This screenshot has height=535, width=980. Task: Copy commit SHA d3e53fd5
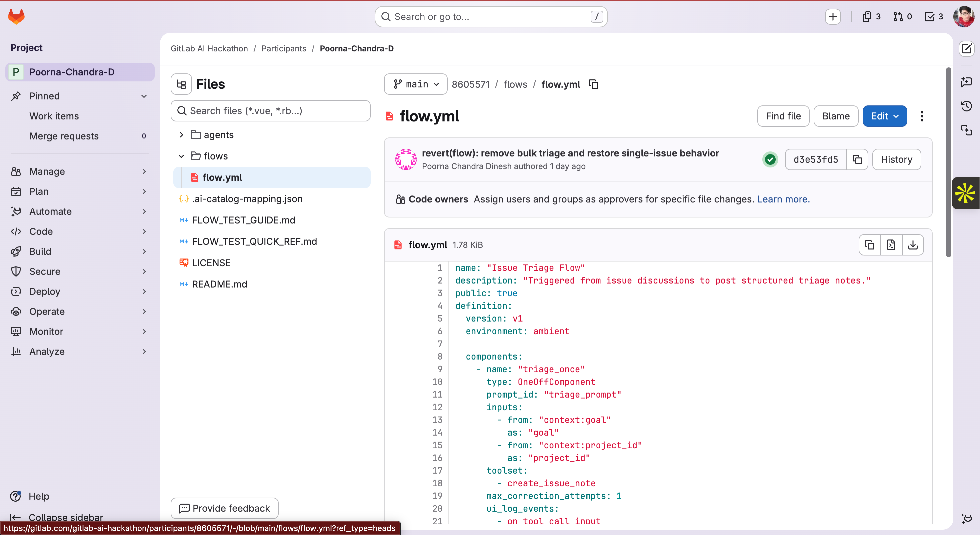tap(857, 159)
